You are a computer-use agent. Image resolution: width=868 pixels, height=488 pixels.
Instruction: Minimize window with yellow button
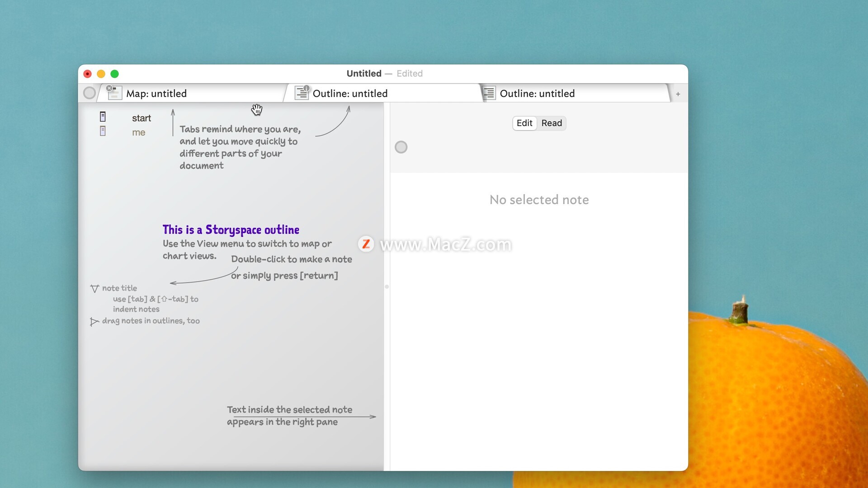[x=101, y=74]
